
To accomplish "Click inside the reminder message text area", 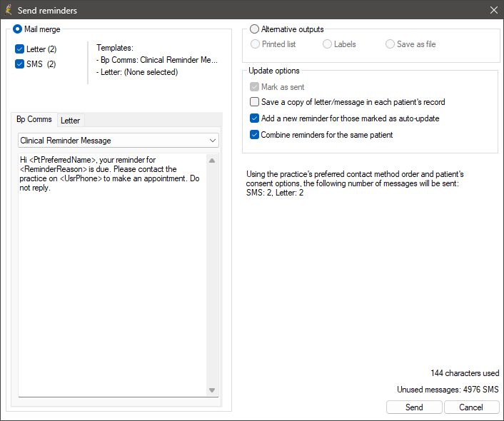I will pos(113,275).
